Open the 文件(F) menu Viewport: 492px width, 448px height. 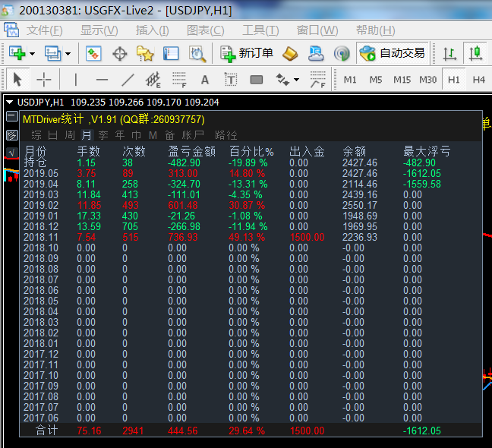(x=44, y=30)
